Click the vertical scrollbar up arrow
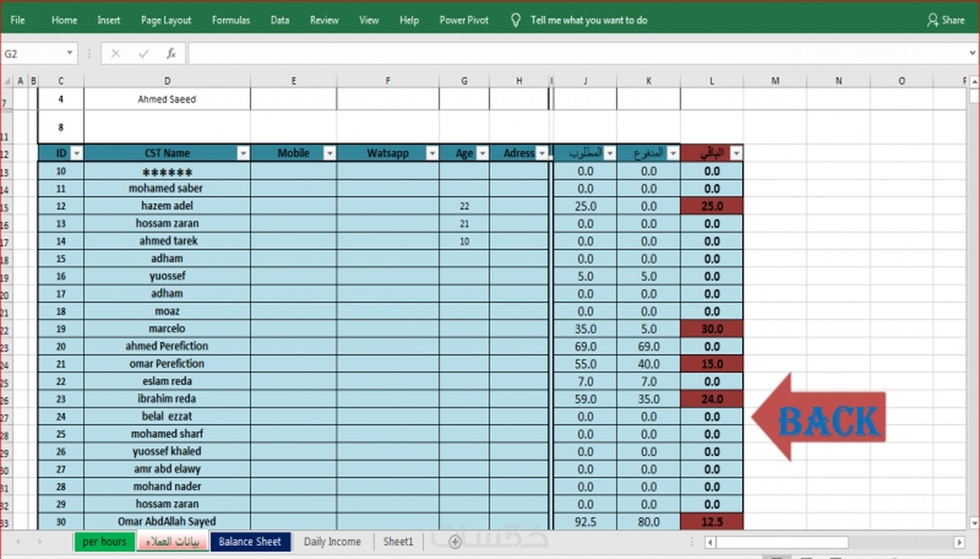This screenshot has width=980, height=559. click(x=974, y=82)
